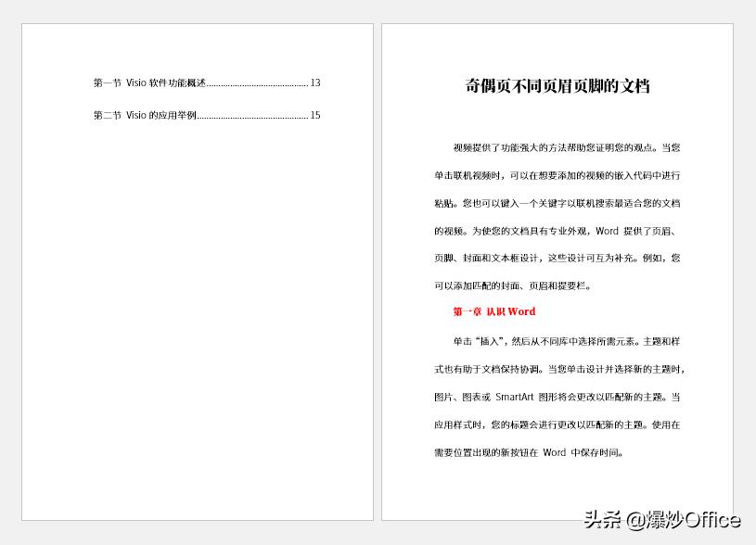Click the red heading 第一章 认识 Word
Screen dimensions: 756x545
pyautogui.click(x=493, y=311)
